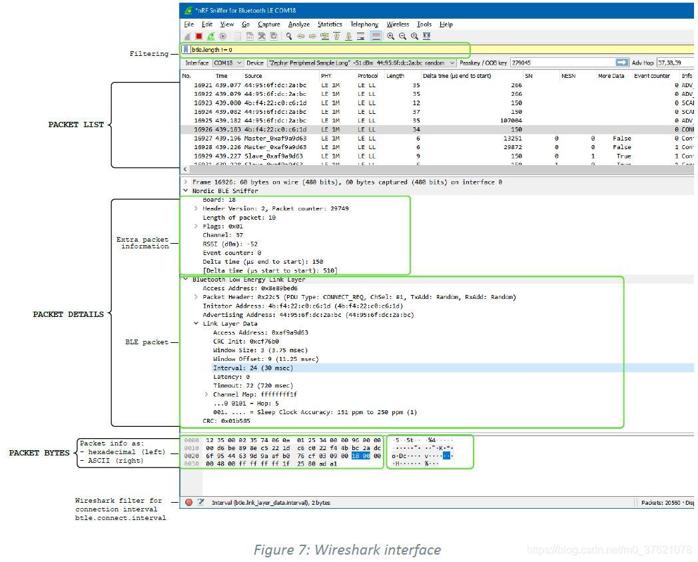
Task: Select packet row 16929 from Slave_0xaf9a9d63
Action: click(x=437, y=156)
